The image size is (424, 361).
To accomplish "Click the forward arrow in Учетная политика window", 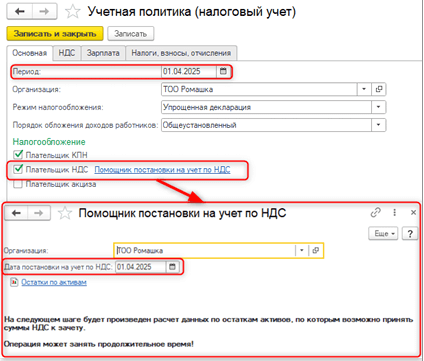I will click(44, 11).
